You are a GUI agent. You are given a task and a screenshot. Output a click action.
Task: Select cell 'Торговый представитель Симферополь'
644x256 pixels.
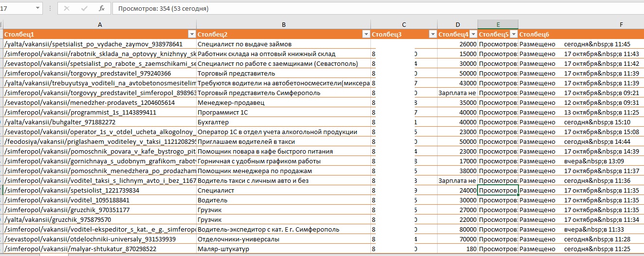click(x=283, y=93)
